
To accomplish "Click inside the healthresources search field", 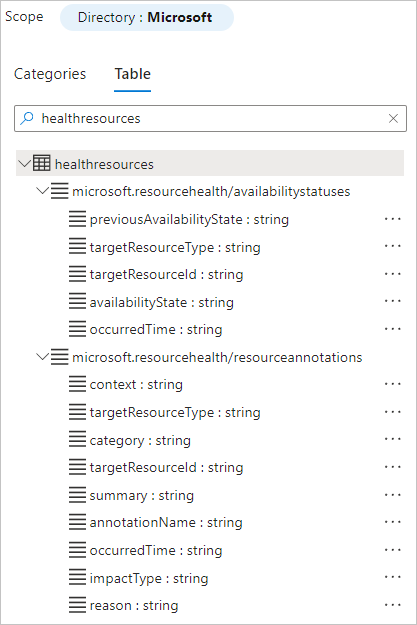I will point(210,118).
